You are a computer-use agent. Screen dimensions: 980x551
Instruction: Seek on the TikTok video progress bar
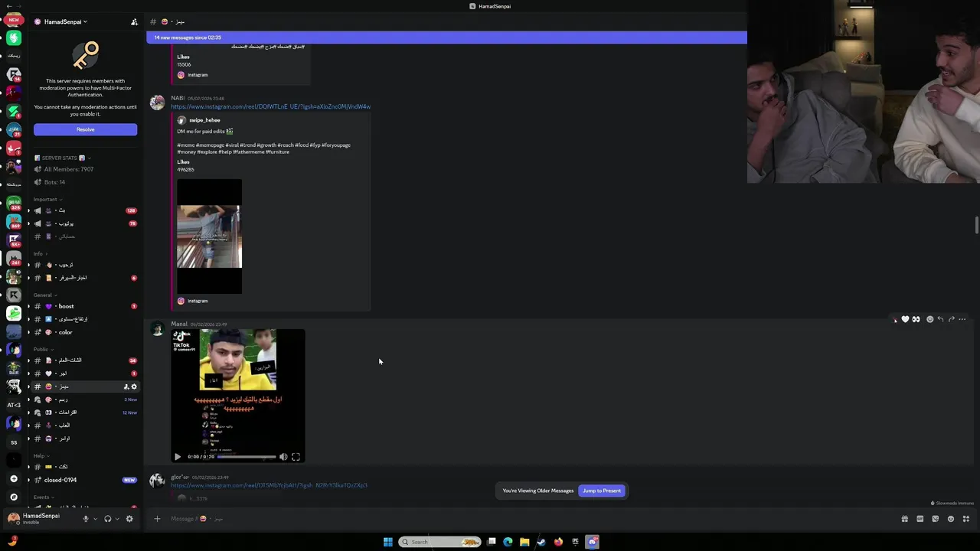(247, 457)
